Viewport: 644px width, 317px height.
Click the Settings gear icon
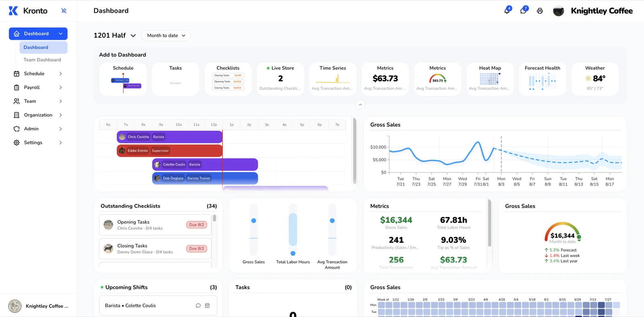tap(17, 142)
